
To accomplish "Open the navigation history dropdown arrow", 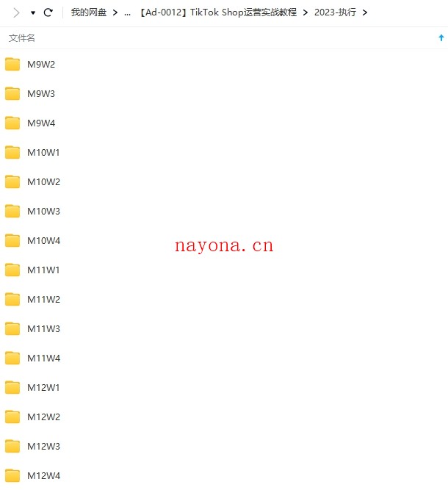I will tap(33, 12).
